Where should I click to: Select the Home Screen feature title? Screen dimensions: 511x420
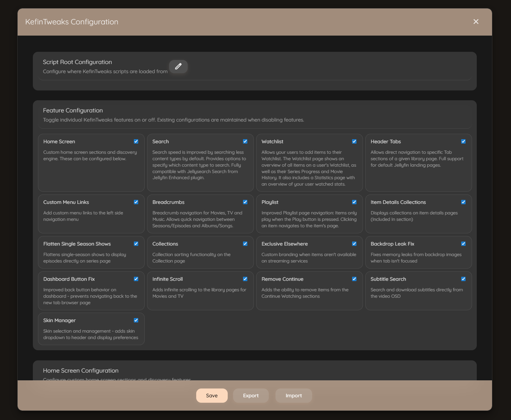59,142
